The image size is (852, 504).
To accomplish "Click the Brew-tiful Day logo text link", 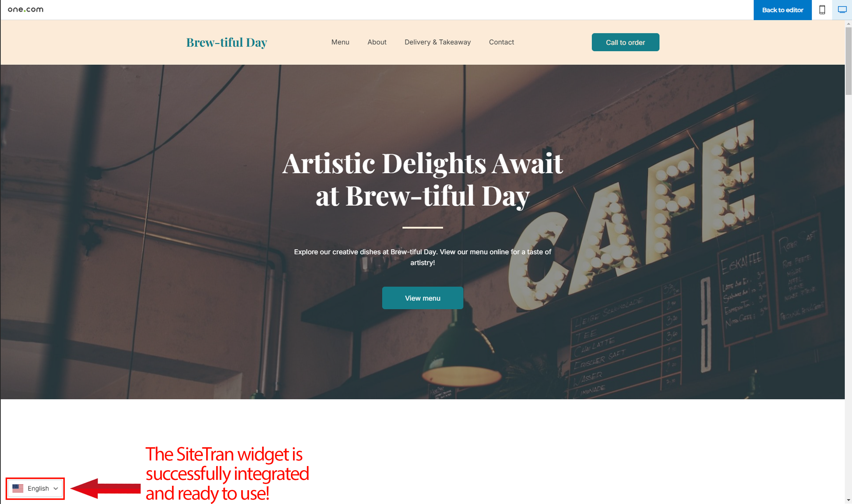I will pos(226,41).
